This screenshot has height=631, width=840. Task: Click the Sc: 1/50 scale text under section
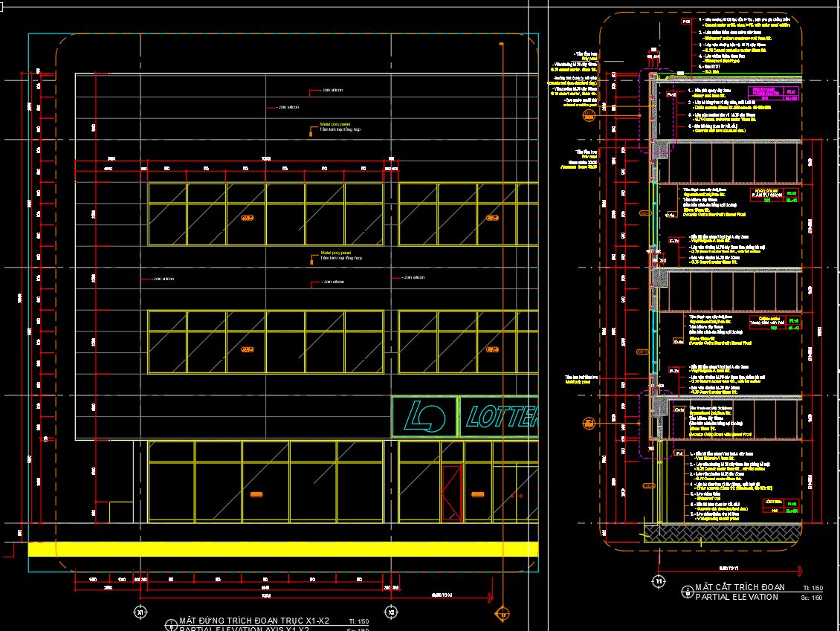[811, 597]
